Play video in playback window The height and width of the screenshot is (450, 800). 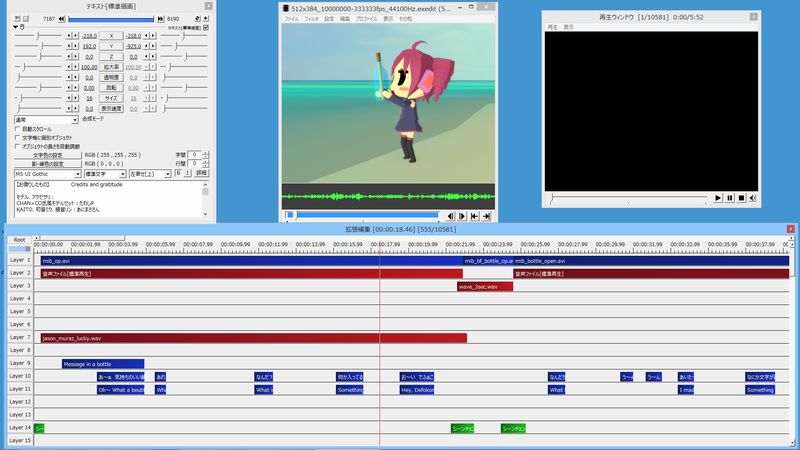[x=718, y=198]
